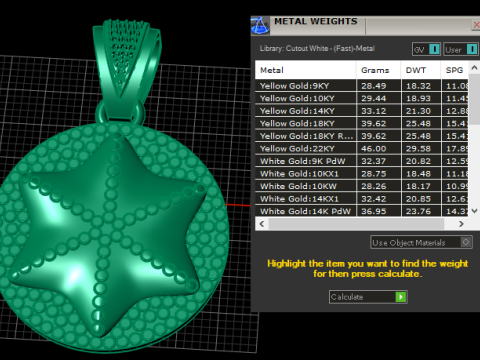Viewport: 480px width, 360px height.
Task: Click the Metal Weights scale icon
Action: [260, 26]
